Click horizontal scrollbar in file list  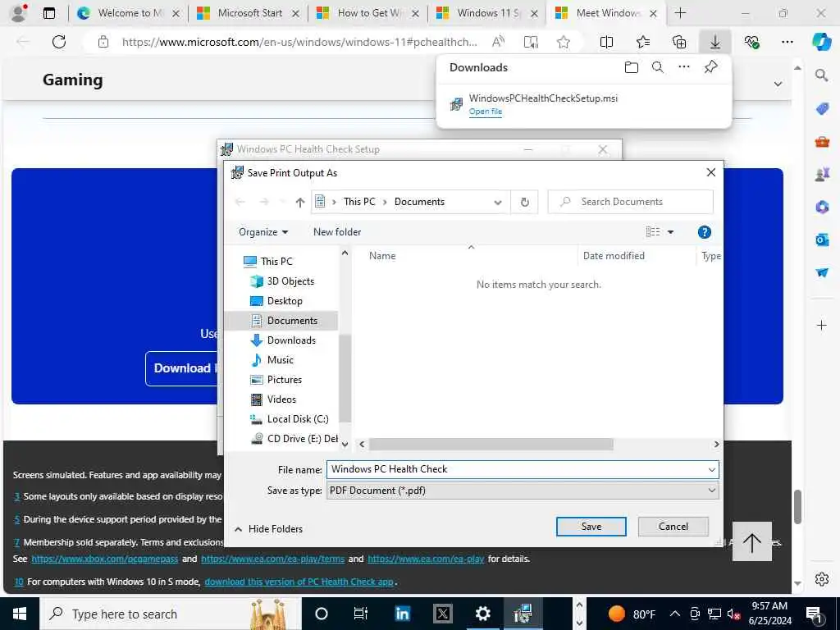[x=491, y=444]
